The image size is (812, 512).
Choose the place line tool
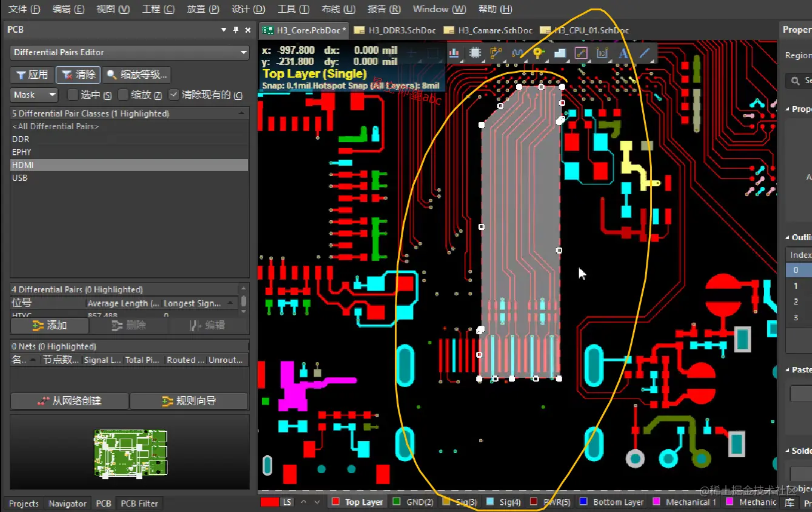pos(644,53)
